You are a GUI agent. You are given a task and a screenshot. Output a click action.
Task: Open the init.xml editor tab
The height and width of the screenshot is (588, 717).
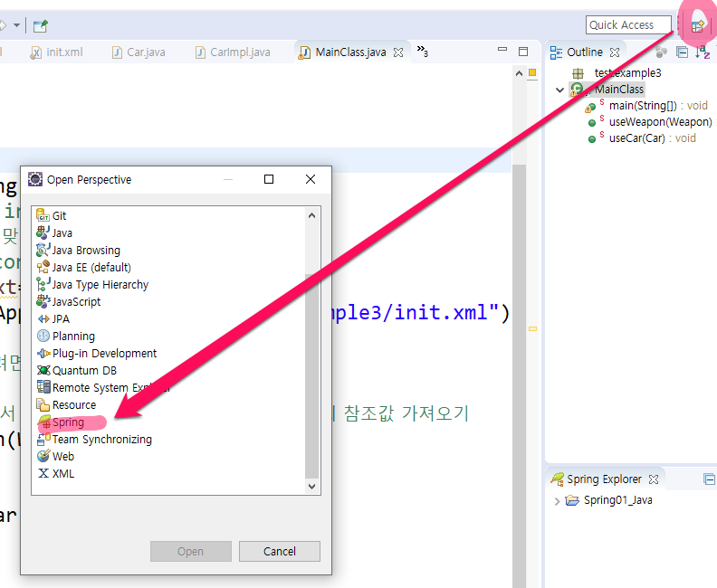pyautogui.click(x=56, y=52)
